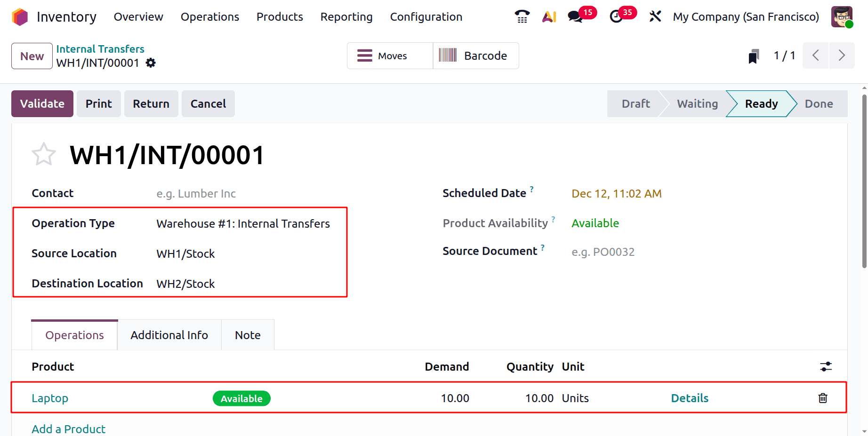Open the AI assistant icon
The height and width of the screenshot is (436, 868).
click(549, 16)
